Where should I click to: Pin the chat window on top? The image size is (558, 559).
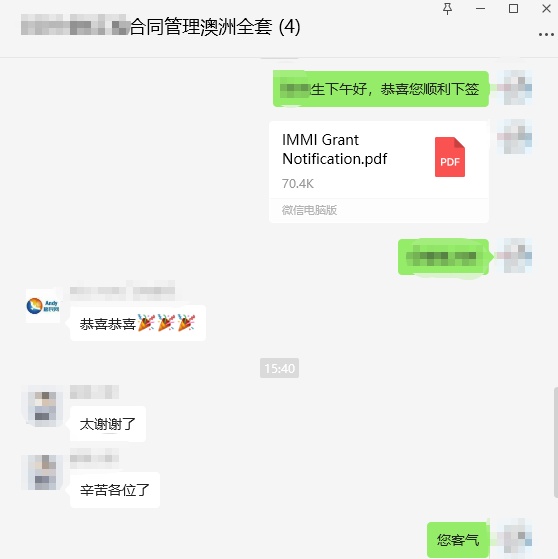(447, 9)
